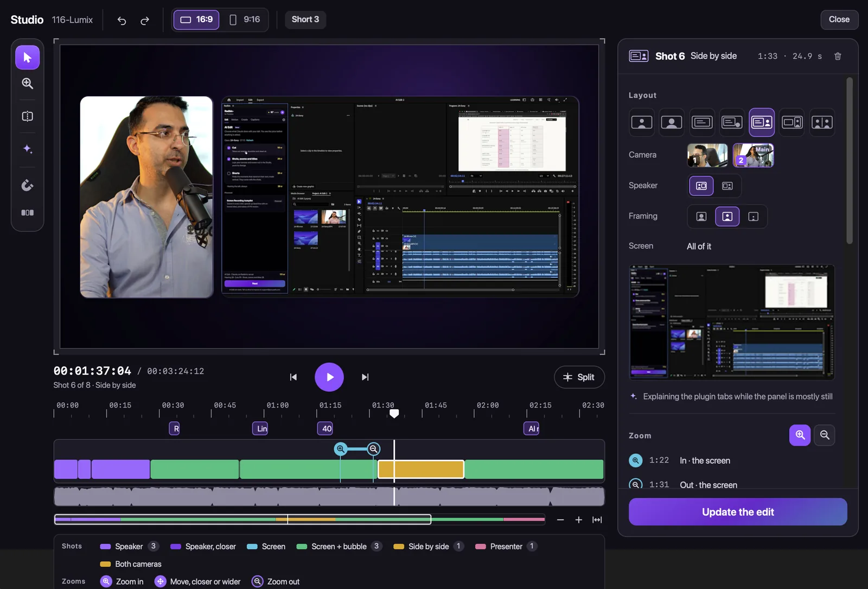Click the '40' timeline marker
Image resolution: width=868 pixels, height=589 pixels.
pos(325,428)
